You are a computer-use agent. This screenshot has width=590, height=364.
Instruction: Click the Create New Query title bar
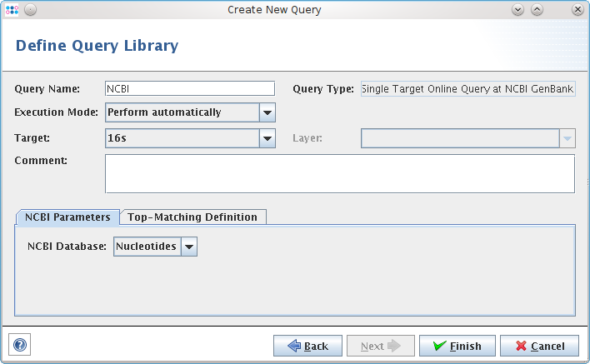275,10
